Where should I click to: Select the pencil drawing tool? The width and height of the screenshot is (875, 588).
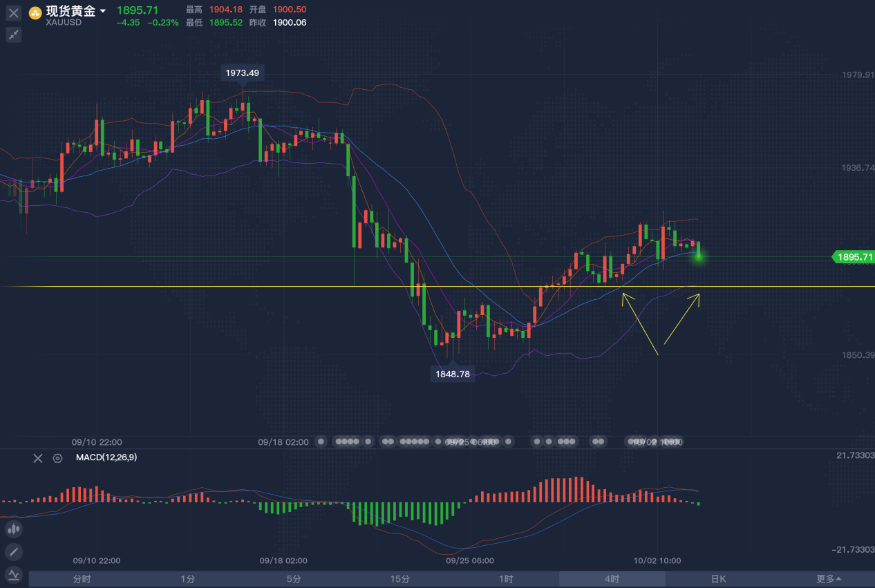click(13, 551)
